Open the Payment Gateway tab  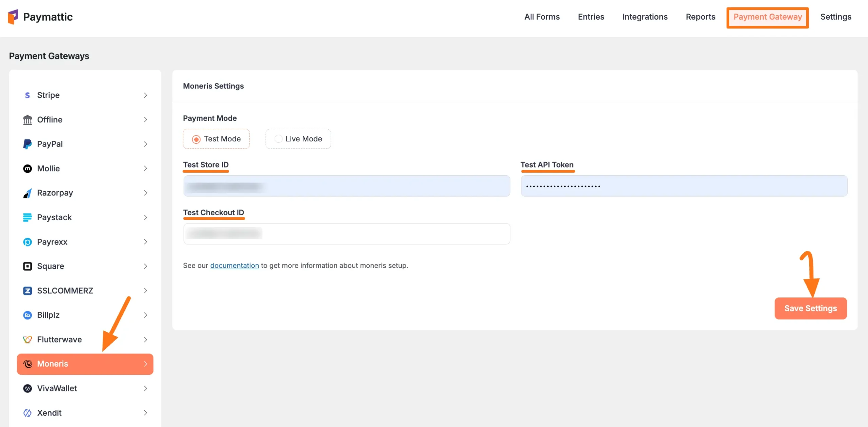point(768,17)
